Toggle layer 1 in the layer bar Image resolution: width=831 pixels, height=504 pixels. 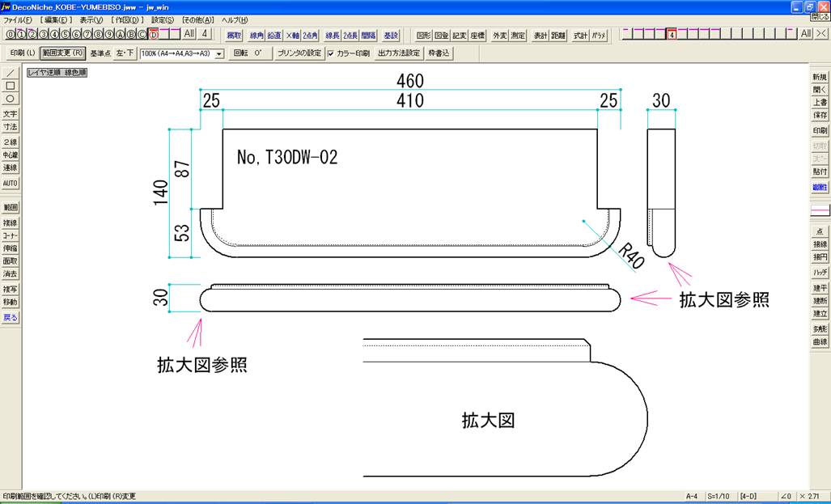(x=21, y=35)
